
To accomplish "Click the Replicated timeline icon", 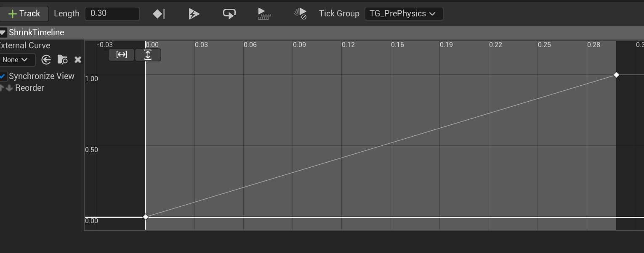I will tap(264, 14).
